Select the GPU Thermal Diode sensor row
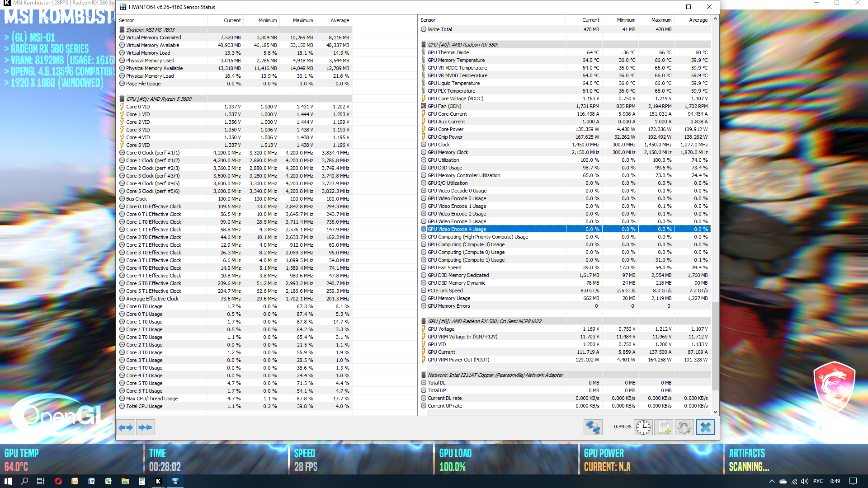This screenshot has width=868, height=488. pyautogui.click(x=448, y=52)
